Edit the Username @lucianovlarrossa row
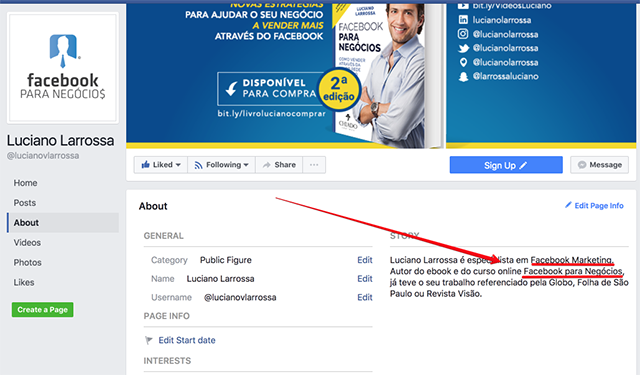The width and height of the screenshot is (640, 375). (x=364, y=297)
